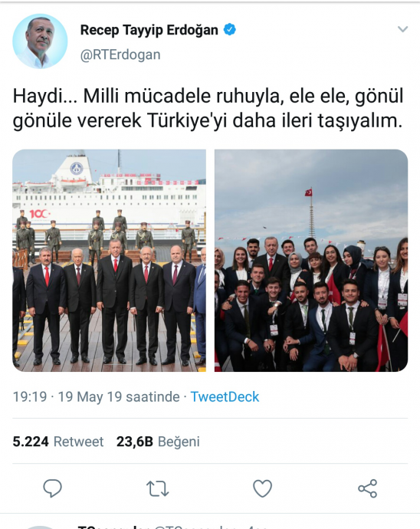Like the tweet with the heart icon
The image size is (420, 529).
[x=262, y=488]
